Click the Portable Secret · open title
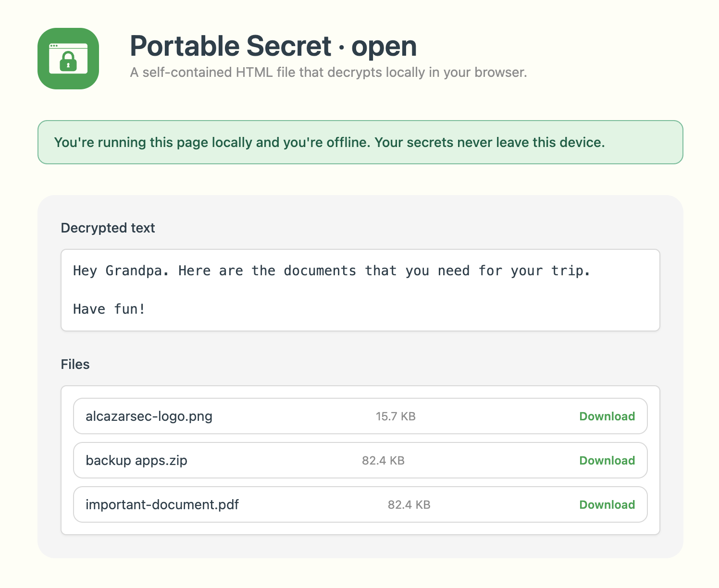 tap(273, 46)
